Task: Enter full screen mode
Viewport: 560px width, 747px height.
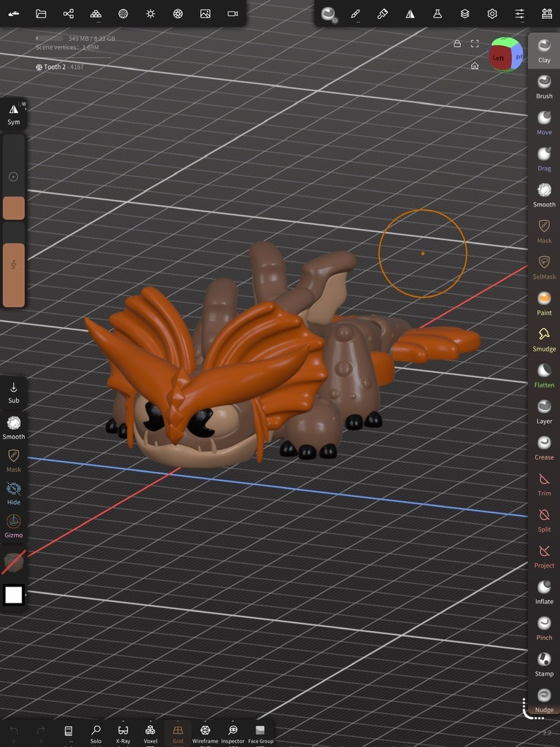Action: [x=475, y=44]
